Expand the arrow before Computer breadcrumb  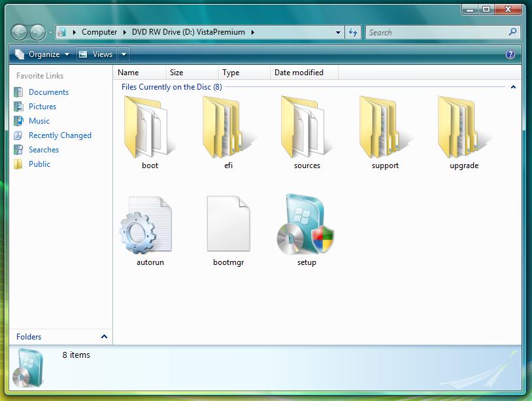click(x=75, y=32)
